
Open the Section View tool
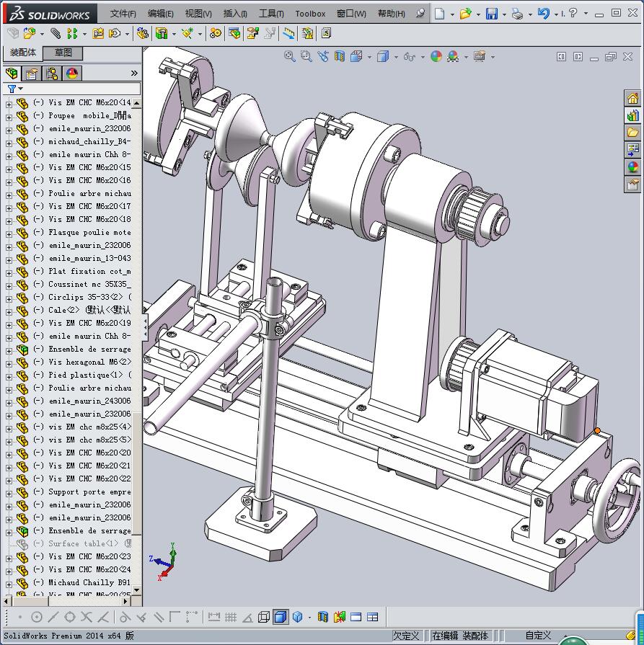339,57
